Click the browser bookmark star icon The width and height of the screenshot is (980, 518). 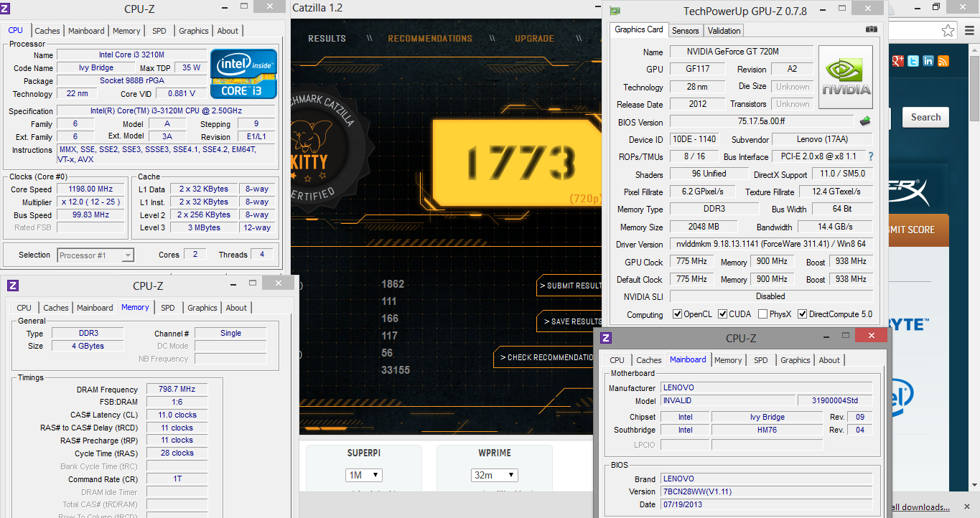coord(948,30)
